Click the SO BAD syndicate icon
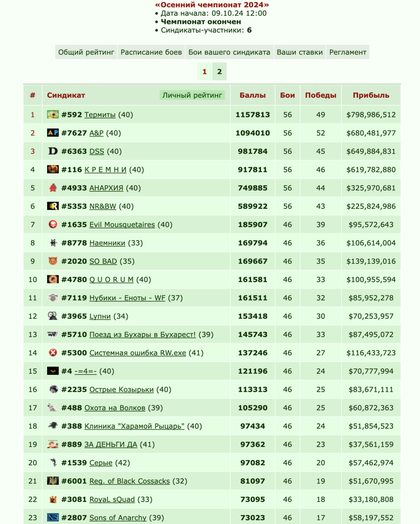The height and width of the screenshot is (524, 420). pos(53,261)
